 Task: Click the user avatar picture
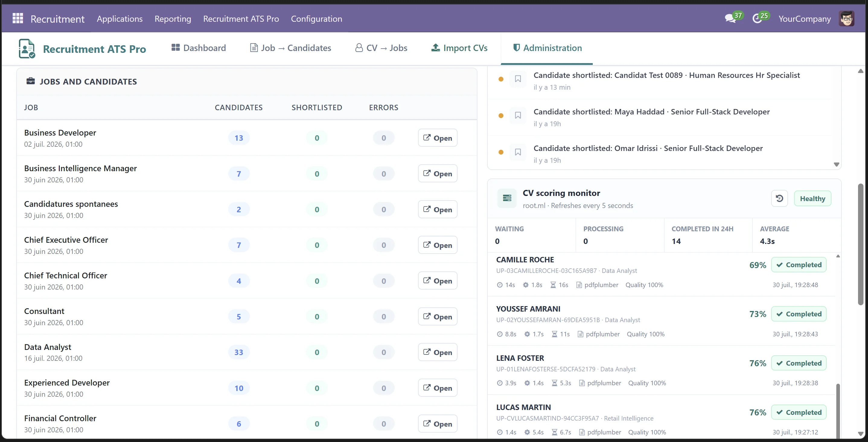[847, 18]
